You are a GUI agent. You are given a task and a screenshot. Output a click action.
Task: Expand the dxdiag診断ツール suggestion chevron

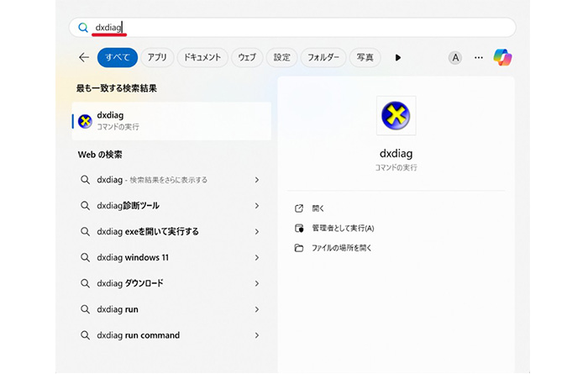pos(257,206)
